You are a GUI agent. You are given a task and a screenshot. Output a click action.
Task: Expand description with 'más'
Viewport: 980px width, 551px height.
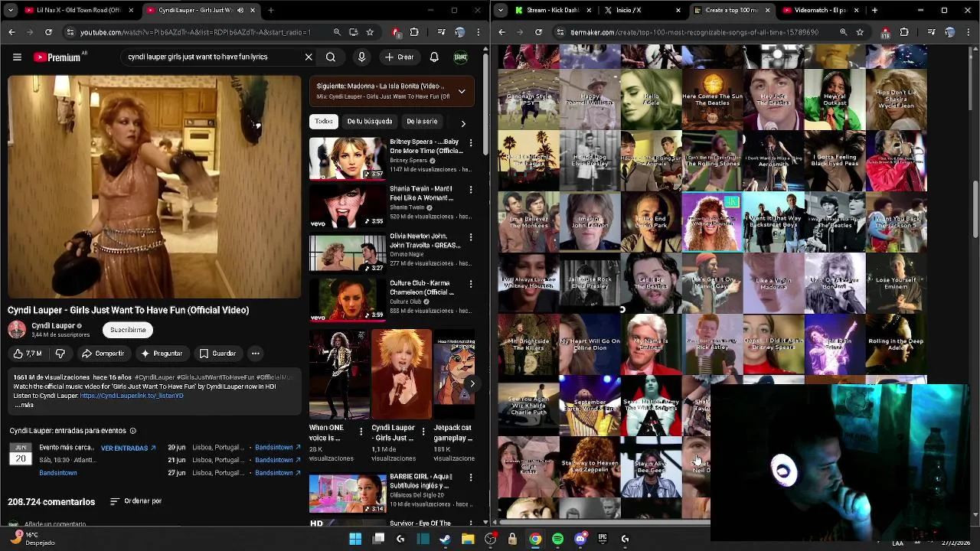coord(25,405)
